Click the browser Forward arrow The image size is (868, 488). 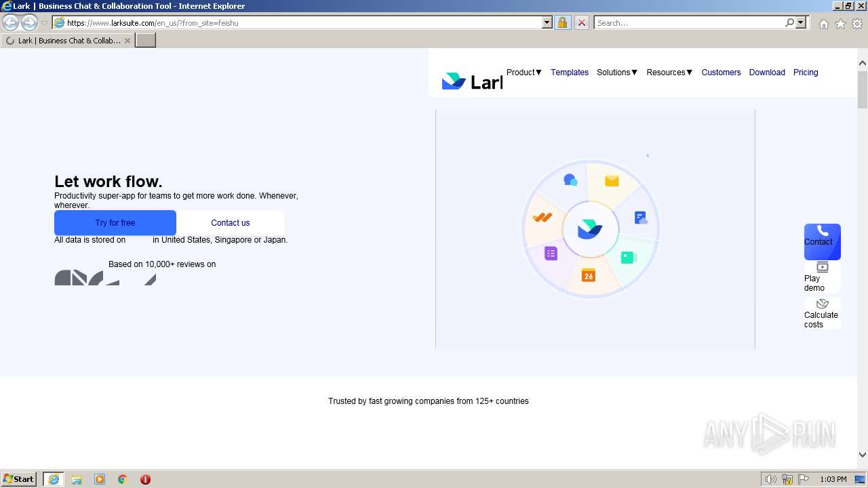click(29, 23)
